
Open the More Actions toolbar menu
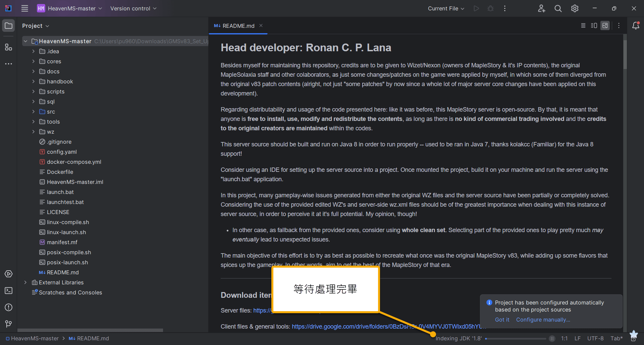(505, 8)
